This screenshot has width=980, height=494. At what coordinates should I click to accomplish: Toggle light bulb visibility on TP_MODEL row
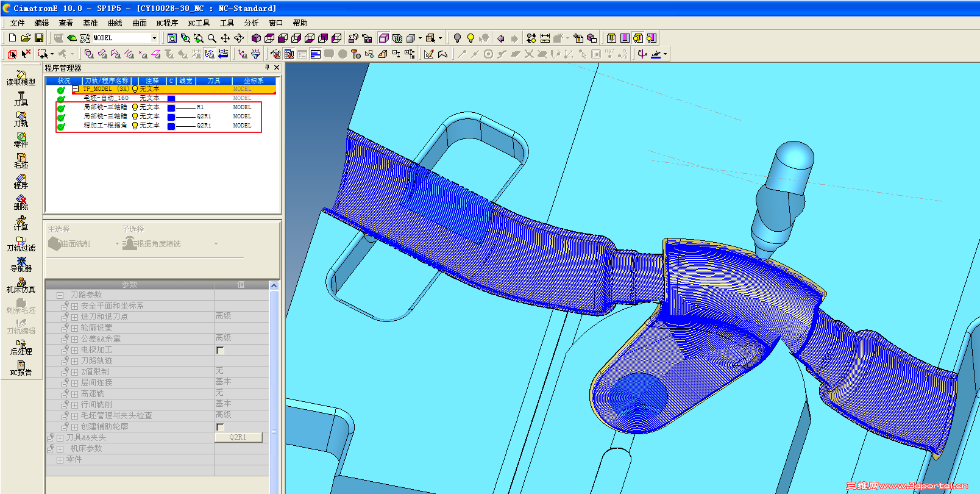coord(135,89)
